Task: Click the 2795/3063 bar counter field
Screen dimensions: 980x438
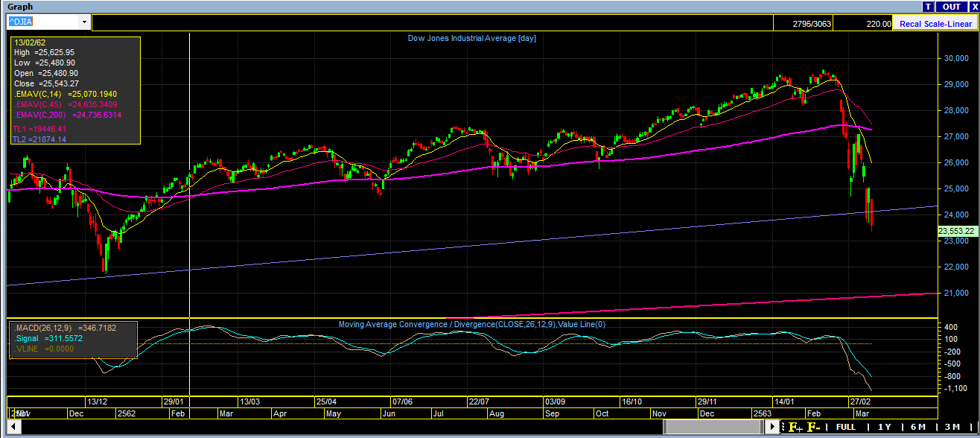Action: (803, 24)
